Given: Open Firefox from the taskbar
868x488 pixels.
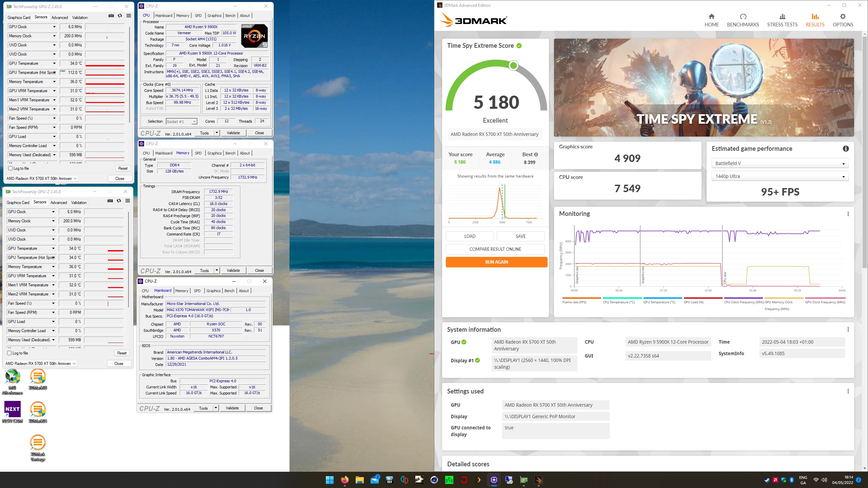Looking at the screenshot, I should (x=344, y=480).
